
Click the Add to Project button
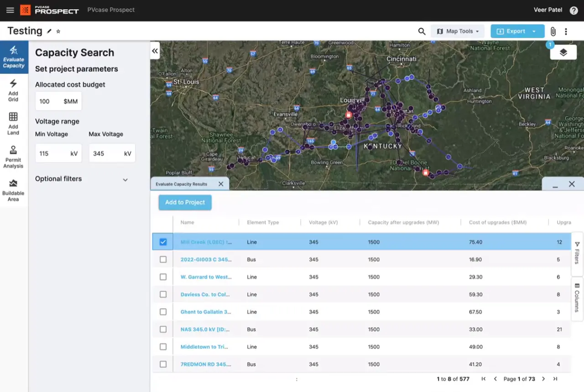click(185, 202)
